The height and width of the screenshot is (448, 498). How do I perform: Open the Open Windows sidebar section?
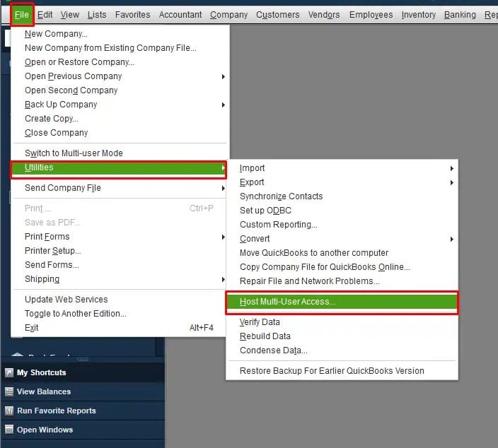click(x=83, y=430)
